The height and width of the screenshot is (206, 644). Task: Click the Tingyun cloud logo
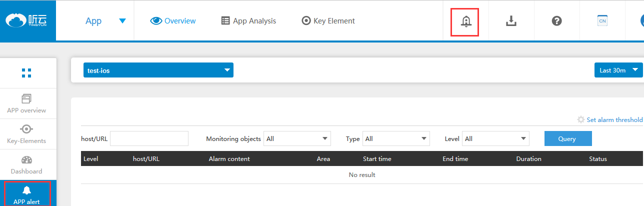27,20
